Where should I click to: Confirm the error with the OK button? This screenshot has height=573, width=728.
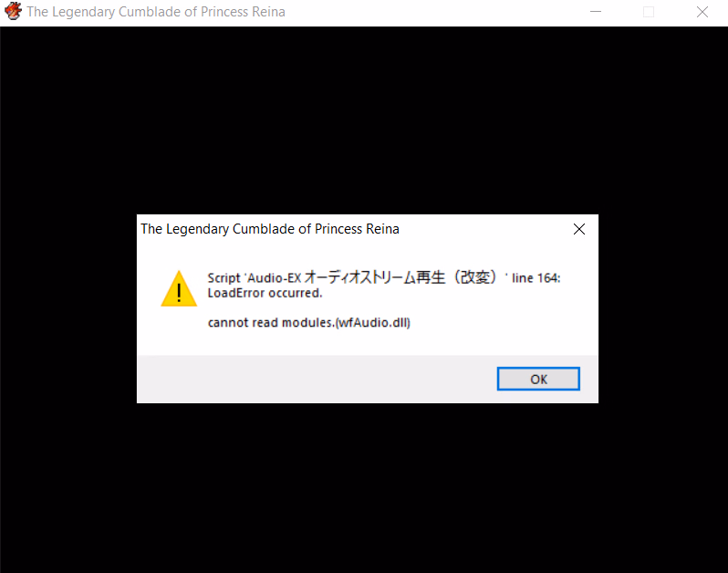538,379
